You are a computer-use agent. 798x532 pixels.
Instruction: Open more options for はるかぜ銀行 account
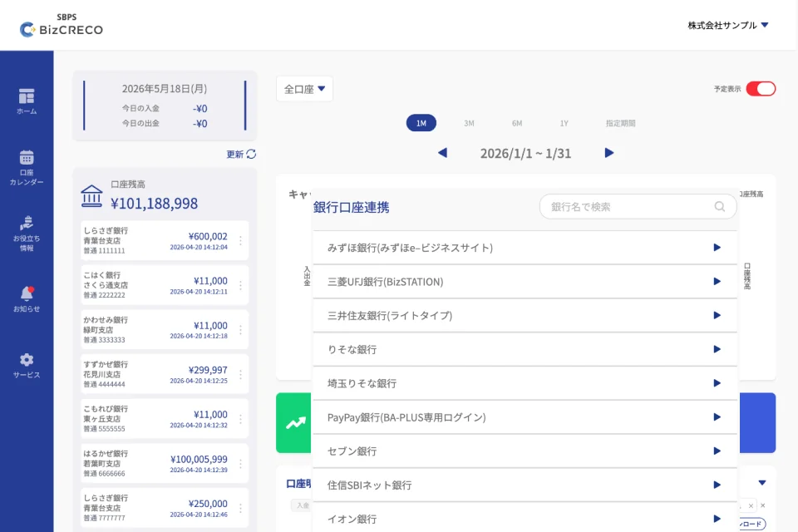tap(240, 463)
